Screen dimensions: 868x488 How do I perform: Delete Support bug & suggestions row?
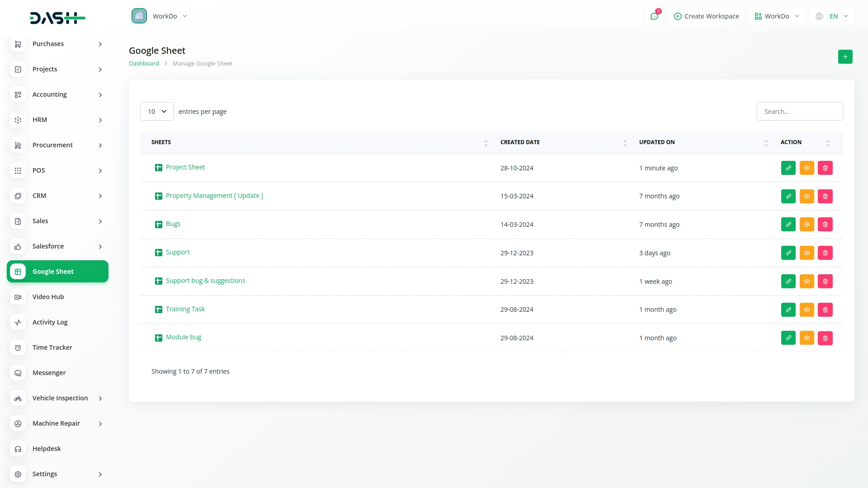[x=826, y=282]
